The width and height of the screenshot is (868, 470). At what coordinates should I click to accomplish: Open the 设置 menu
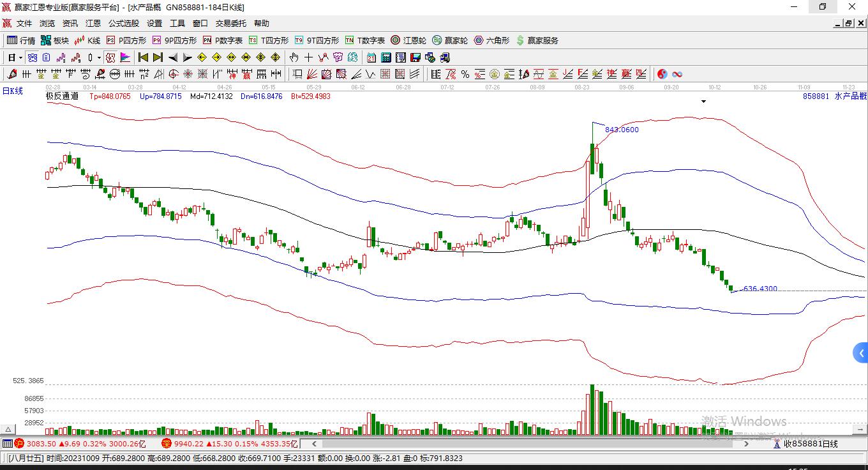154,24
